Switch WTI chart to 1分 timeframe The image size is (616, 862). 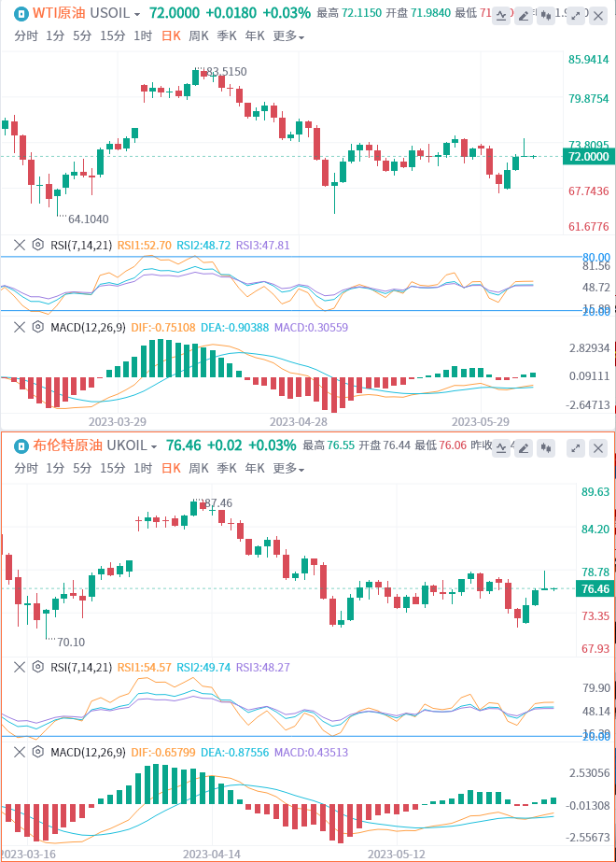pyautogui.click(x=55, y=36)
